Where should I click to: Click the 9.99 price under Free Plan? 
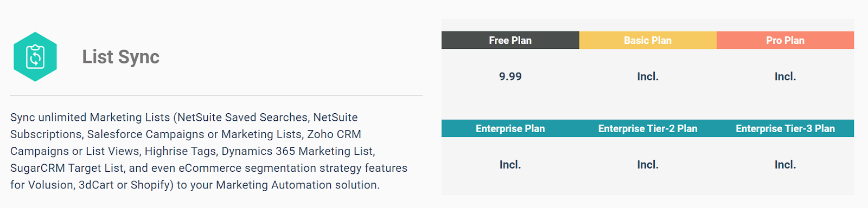(510, 76)
